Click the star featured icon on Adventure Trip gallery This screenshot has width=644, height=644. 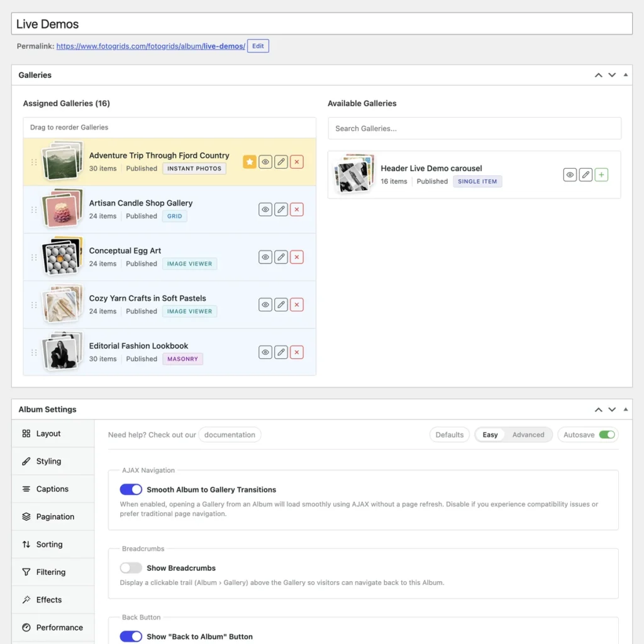(249, 162)
